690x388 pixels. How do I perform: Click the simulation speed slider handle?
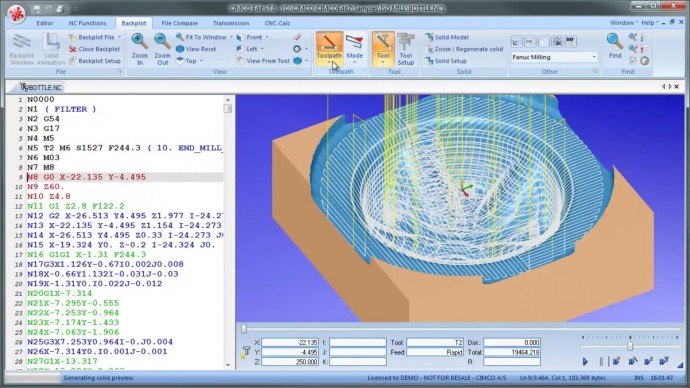pyautogui.click(x=630, y=346)
